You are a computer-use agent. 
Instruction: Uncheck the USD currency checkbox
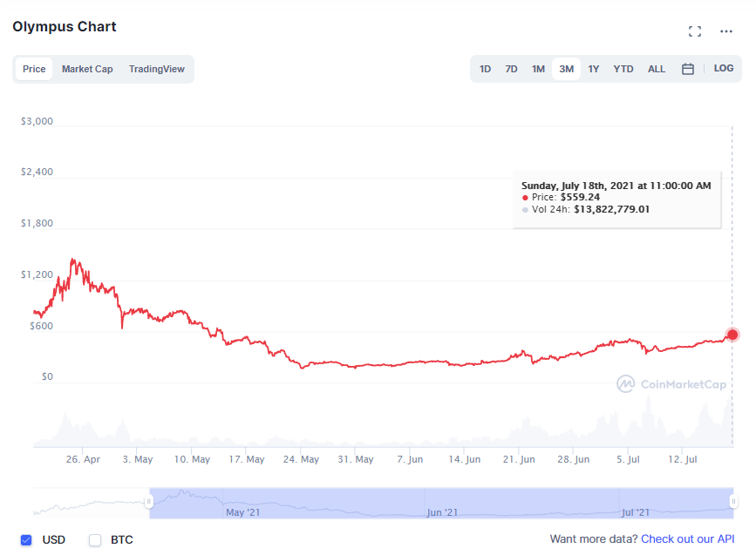pos(26,540)
